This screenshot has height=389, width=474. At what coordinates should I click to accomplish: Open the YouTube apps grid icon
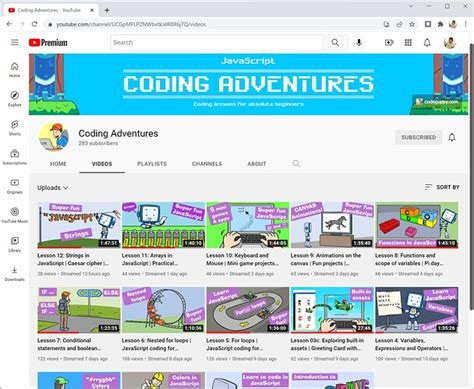408,42
